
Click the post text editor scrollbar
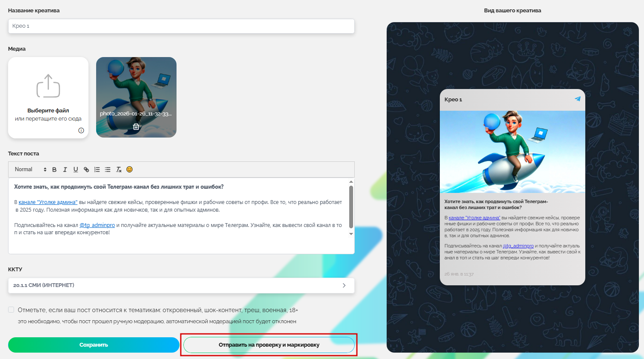pyautogui.click(x=351, y=207)
